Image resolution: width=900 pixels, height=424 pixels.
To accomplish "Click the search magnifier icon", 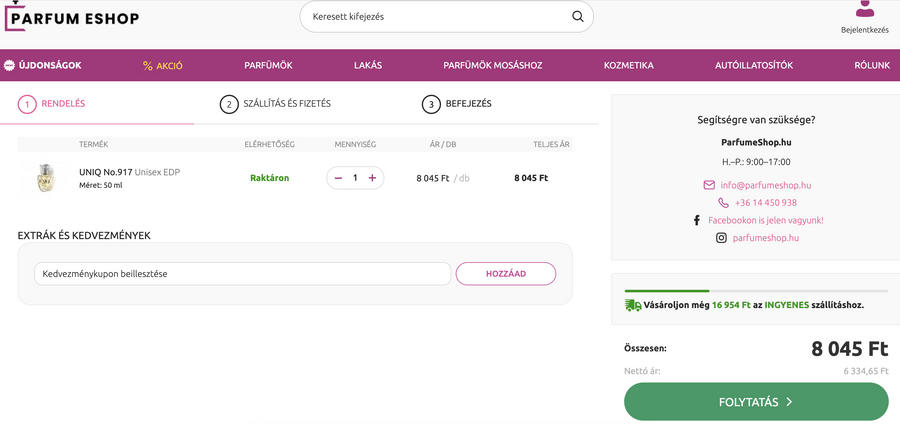I will (x=578, y=17).
